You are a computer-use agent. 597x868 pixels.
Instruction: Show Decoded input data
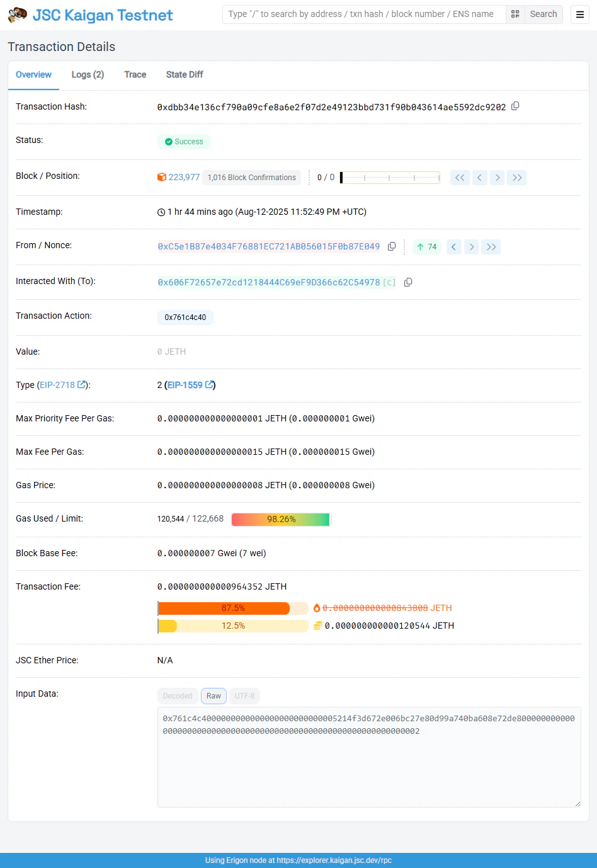[178, 696]
